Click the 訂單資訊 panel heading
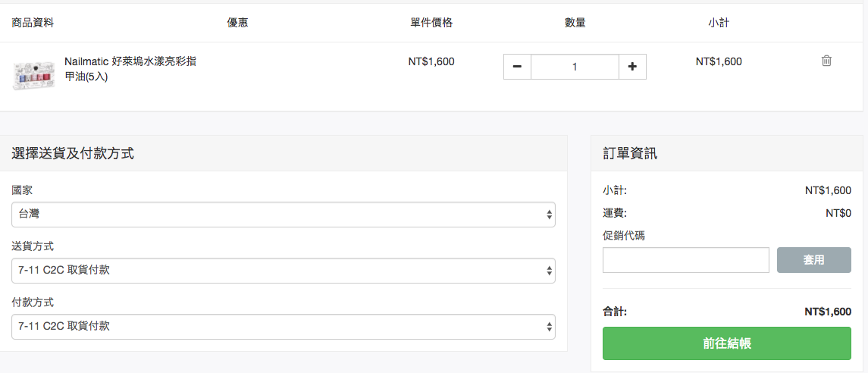The height and width of the screenshot is (373, 868). pos(631,153)
